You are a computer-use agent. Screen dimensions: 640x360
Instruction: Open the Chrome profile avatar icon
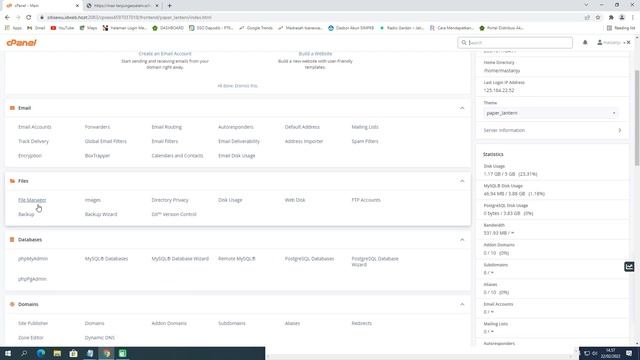point(622,18)
